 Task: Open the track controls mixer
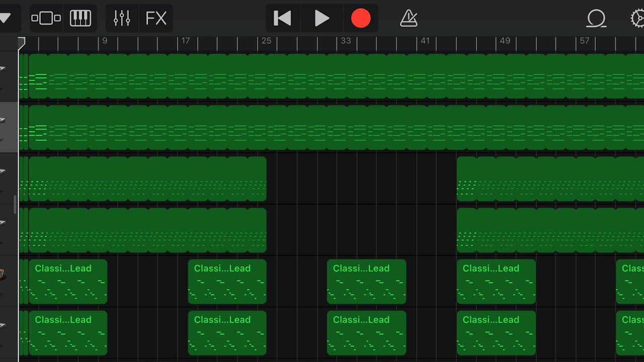(x=122, y=19)
